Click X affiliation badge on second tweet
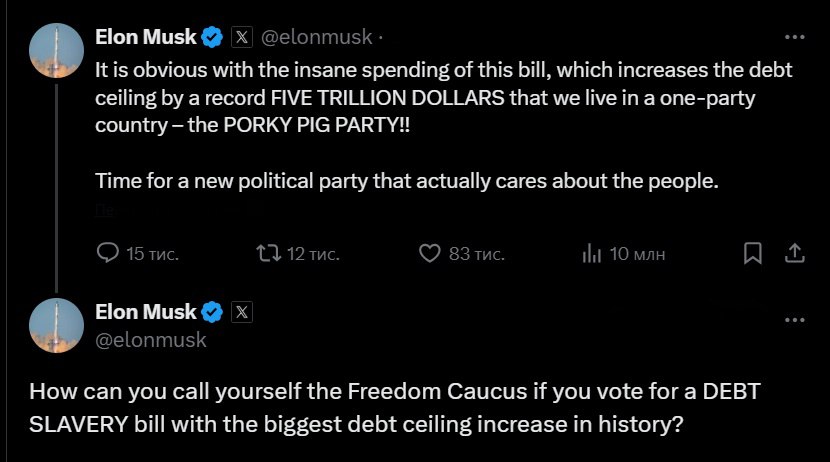Image resolution: width=830 pixels, height=462 pixels. point(241,312)
